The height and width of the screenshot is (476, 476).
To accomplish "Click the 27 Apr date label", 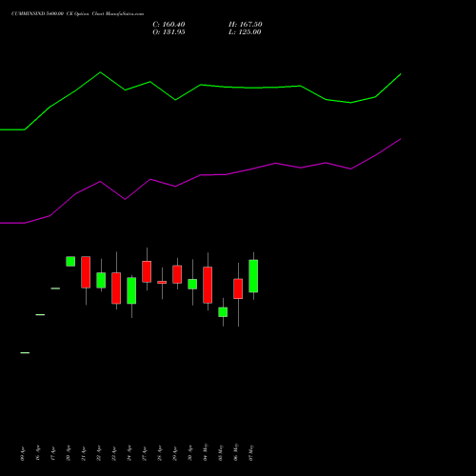I will tap(144, 453).
